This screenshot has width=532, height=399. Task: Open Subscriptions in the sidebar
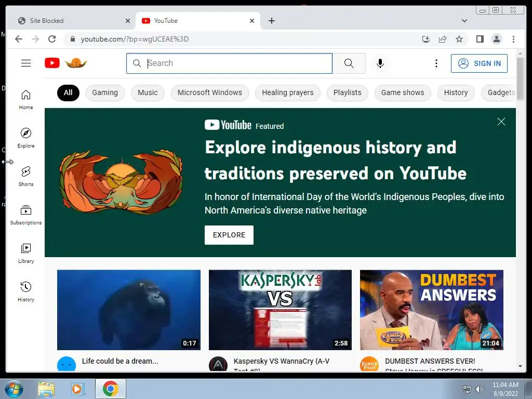pyautogui.click(x=26, y=215)
